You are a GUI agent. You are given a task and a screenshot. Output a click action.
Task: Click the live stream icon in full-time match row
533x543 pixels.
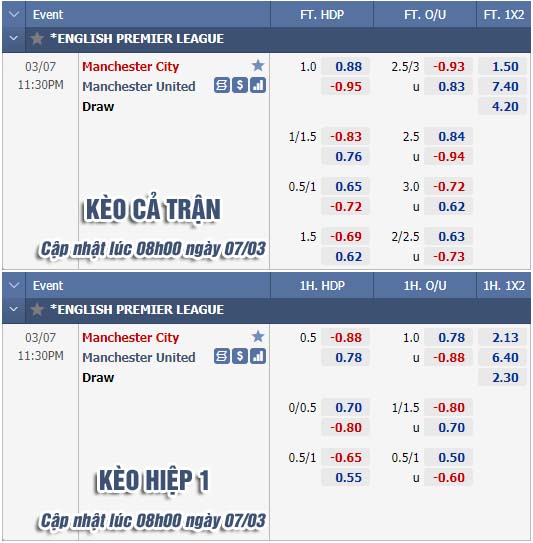(x=222, y=86)
